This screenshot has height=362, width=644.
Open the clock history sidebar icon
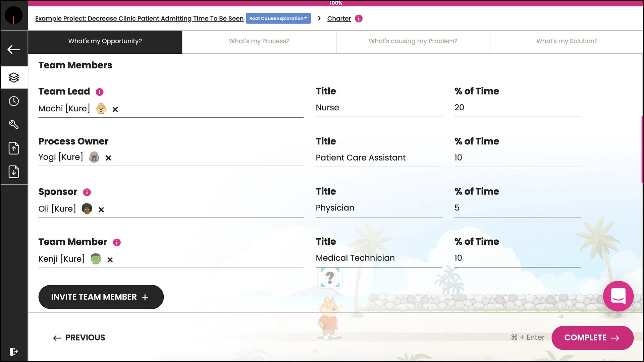tap(14, 101)
